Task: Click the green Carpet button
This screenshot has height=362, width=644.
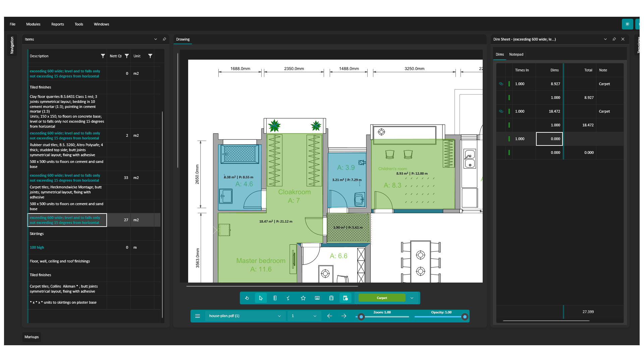Action: coord(382,298)
